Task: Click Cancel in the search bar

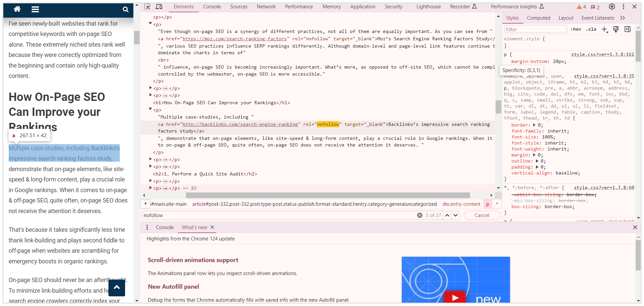Action: tap(482, 215)
